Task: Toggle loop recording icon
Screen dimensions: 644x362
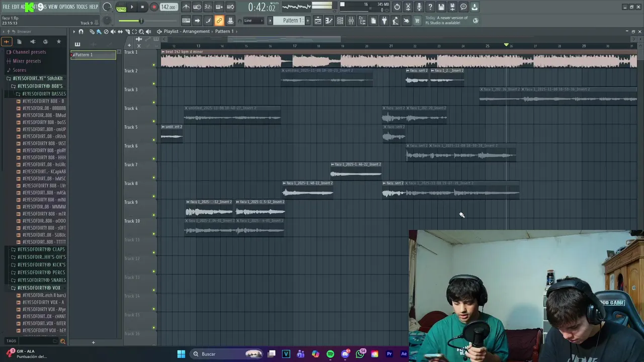Action: 230,7
